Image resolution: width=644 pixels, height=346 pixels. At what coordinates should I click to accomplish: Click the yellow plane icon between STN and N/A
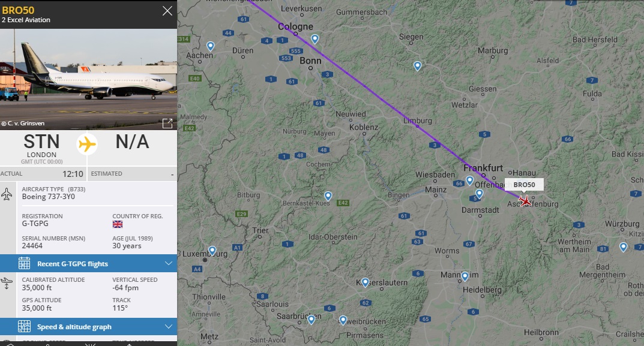88,145
